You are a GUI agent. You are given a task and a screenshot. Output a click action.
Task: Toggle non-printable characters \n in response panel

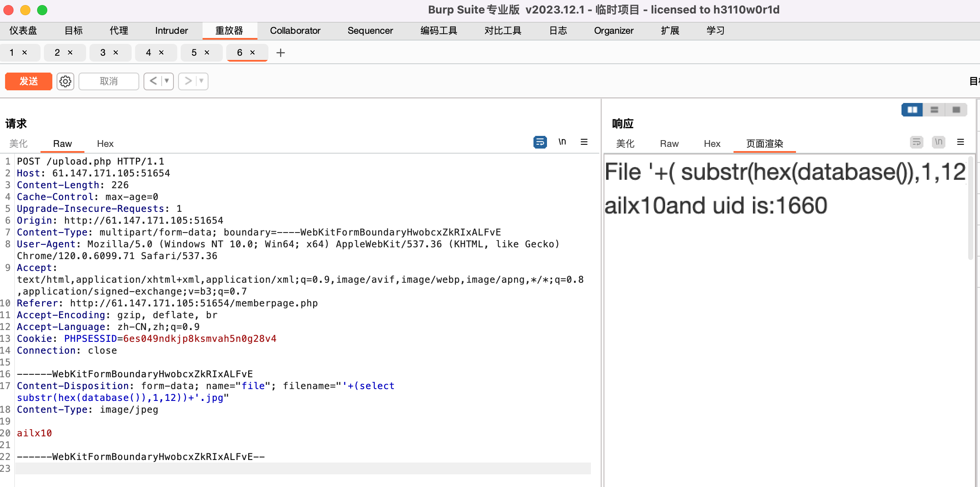[x=938, y=142]
